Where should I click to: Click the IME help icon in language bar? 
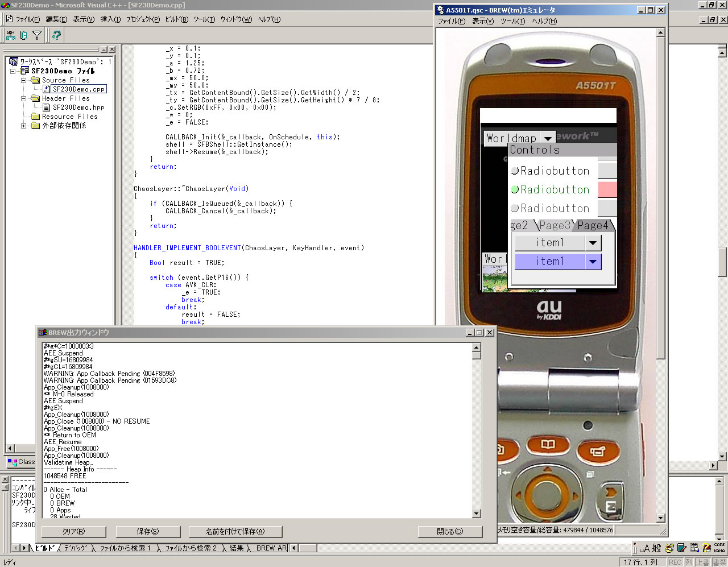tap(706, 548)
